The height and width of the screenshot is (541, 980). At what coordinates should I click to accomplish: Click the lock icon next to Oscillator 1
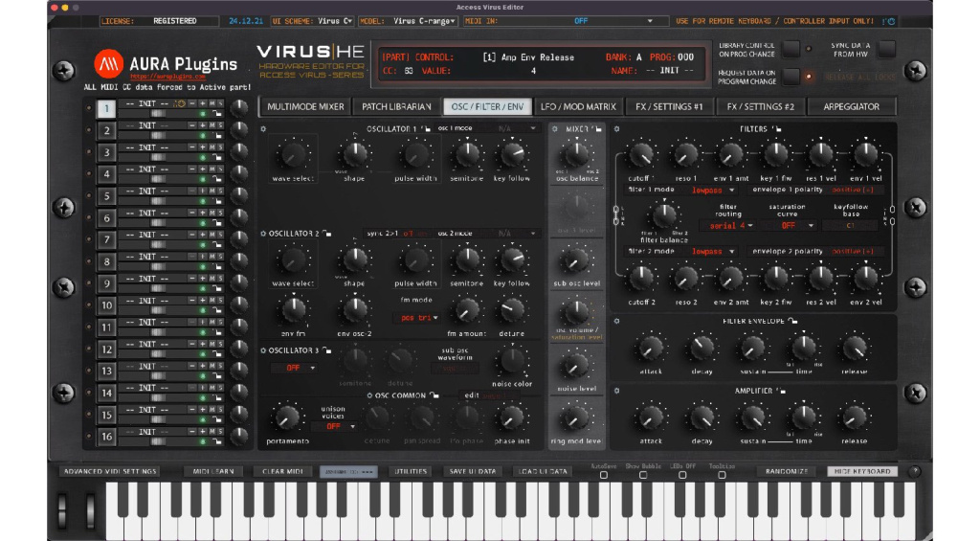426,129
